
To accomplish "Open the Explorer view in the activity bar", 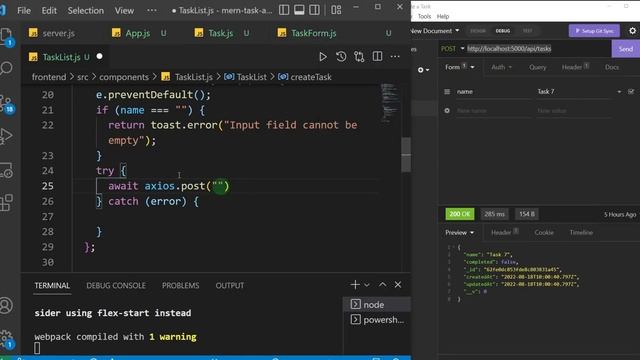I will [6, 36].
